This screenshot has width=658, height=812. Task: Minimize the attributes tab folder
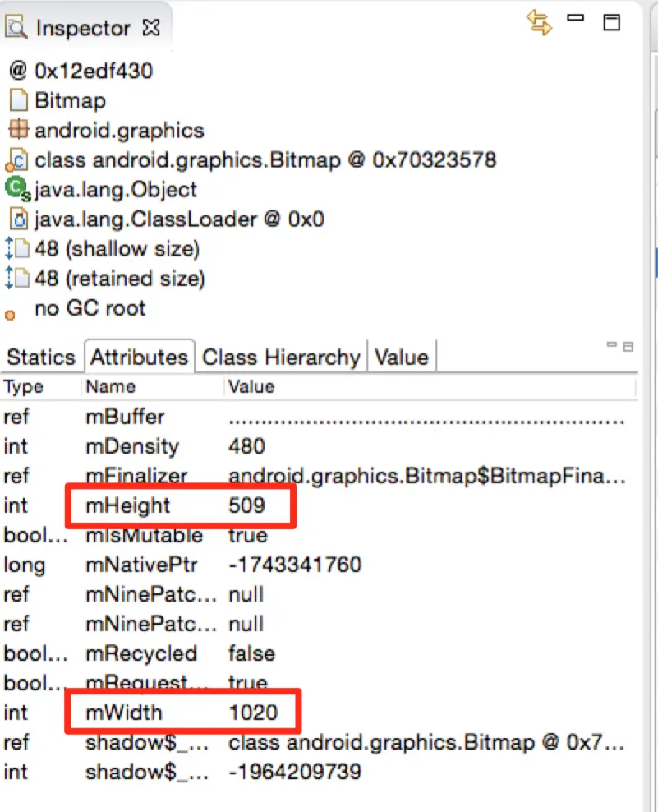(611, 344)
